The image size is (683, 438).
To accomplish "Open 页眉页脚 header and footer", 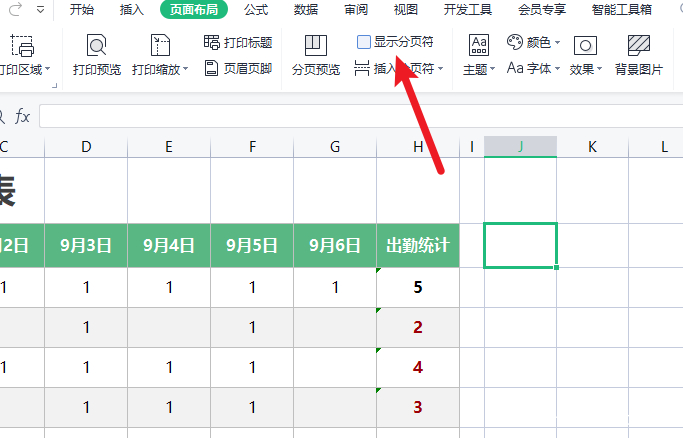I will [238, 68].
